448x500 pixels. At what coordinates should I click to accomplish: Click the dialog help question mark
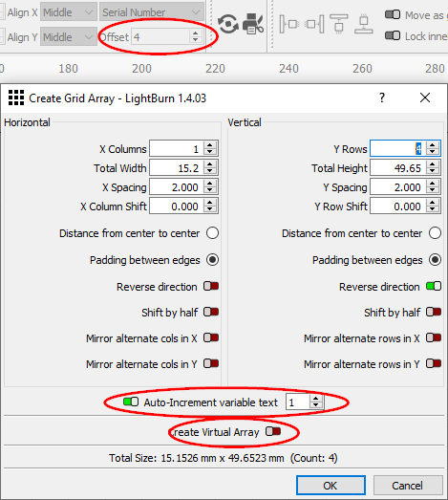(382, 98)
